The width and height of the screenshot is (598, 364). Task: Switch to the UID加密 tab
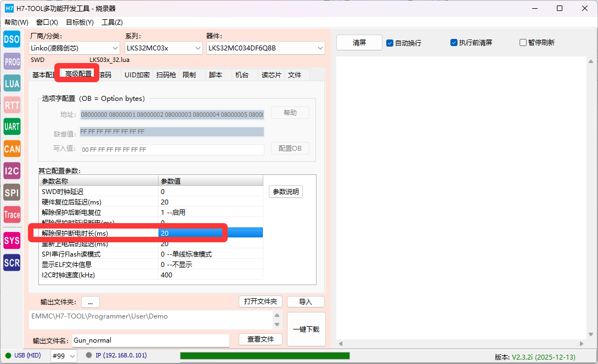(137, 75)
